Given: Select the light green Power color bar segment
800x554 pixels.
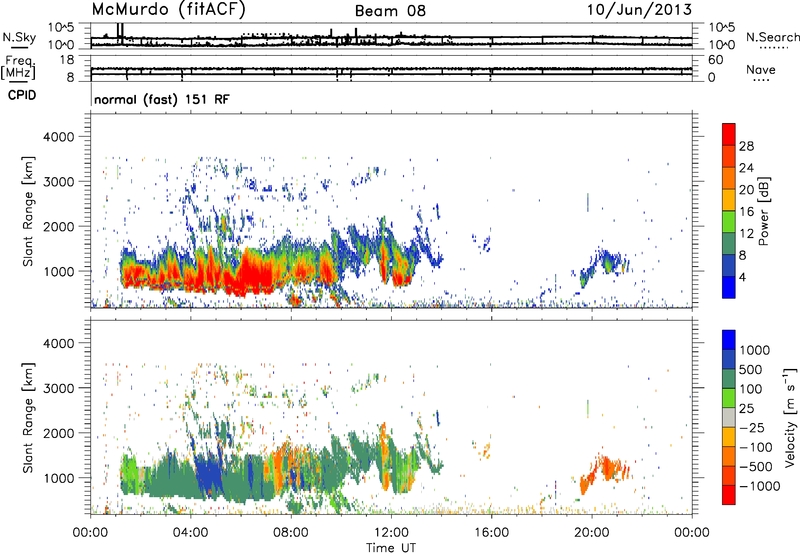Looking at the screenshot, I should tap(729, 222).
